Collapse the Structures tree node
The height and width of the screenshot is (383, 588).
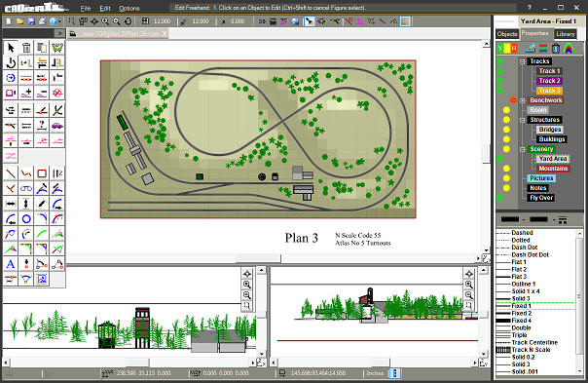point(522,120)
